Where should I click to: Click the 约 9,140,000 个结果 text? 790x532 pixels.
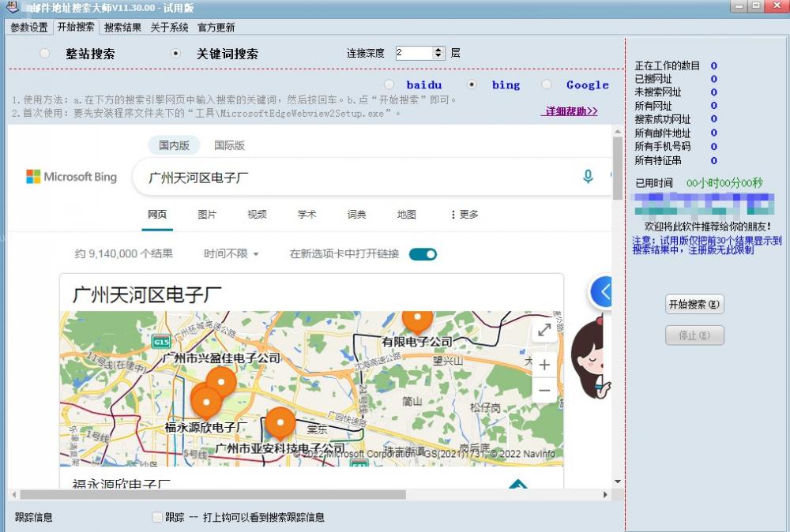tap(124, 253)
